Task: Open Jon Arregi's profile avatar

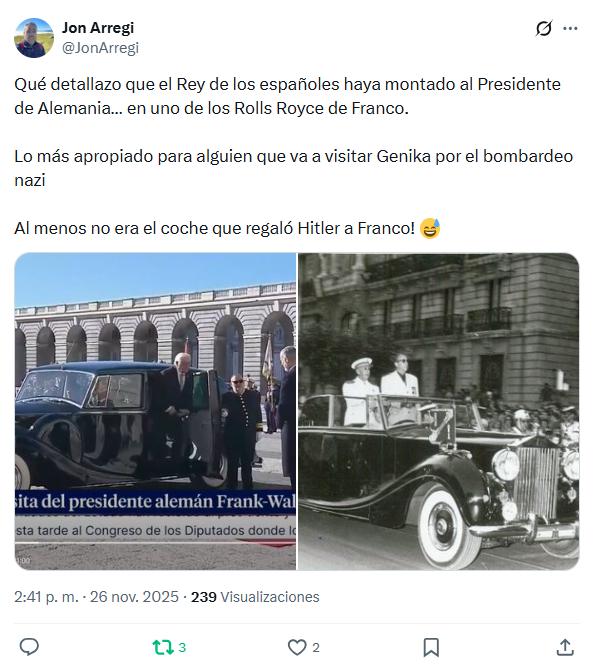Action: [34, 38]
